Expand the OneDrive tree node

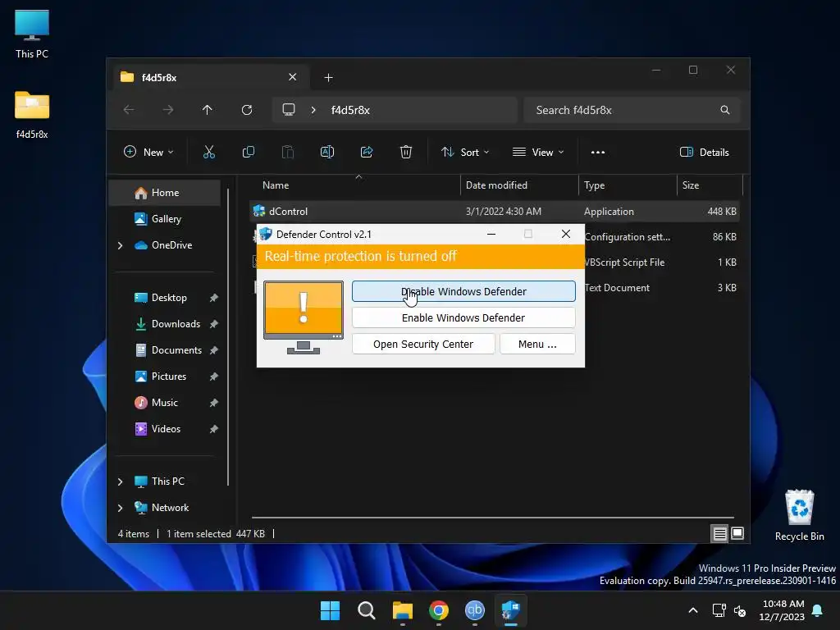(121, 245)
